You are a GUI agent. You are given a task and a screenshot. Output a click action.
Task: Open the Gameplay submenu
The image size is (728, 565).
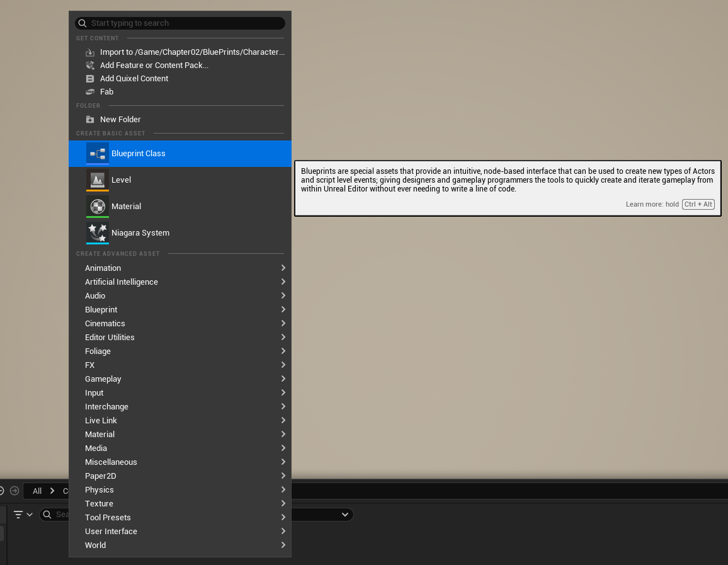179,379
